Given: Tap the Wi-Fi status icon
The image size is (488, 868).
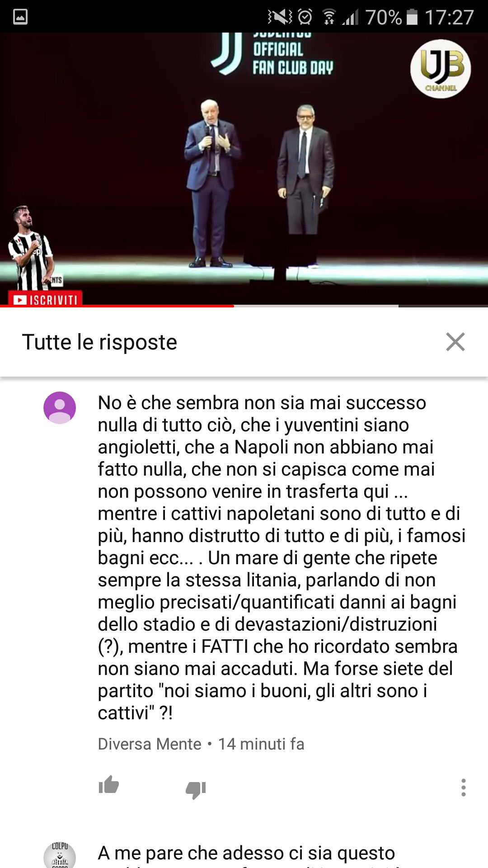Looking at the screenshot, I should click(329, 17).
